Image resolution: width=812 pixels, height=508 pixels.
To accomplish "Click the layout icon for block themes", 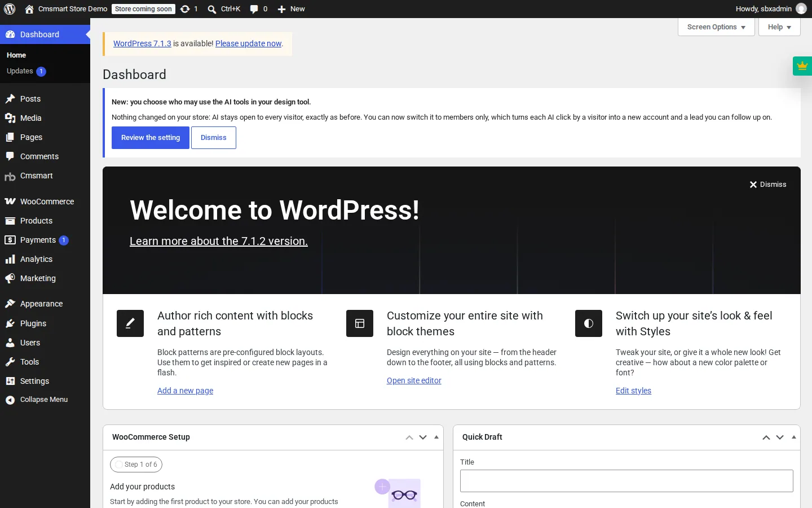I will pyautogui.click(x=360, y=323).
